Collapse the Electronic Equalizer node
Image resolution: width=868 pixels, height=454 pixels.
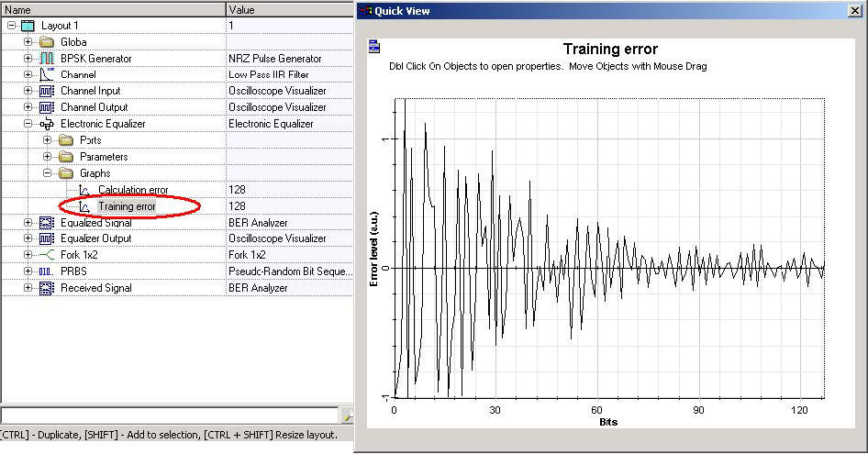(28, 124)
